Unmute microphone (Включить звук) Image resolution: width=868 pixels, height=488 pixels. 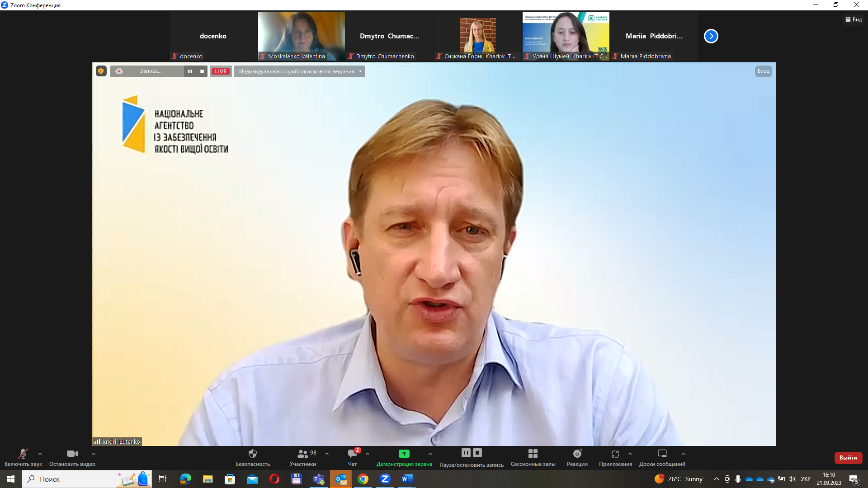click(x=23, y=454)
